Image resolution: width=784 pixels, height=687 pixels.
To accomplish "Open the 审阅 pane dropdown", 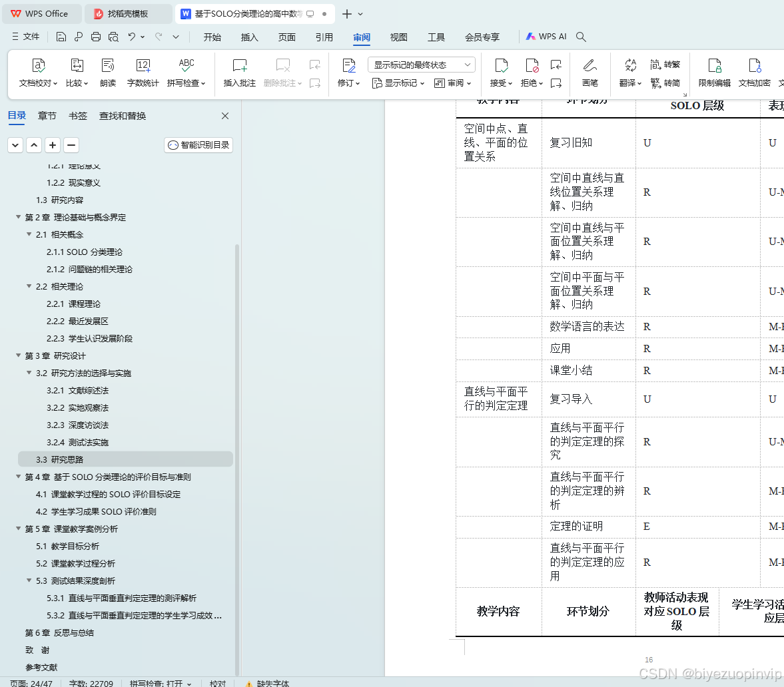I will tap(452, 83).
